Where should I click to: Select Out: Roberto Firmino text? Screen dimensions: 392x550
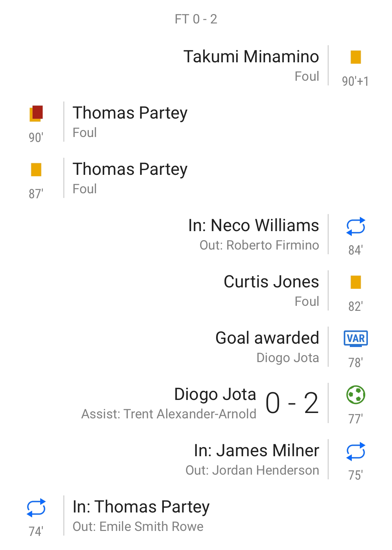(x=259, y=245)
